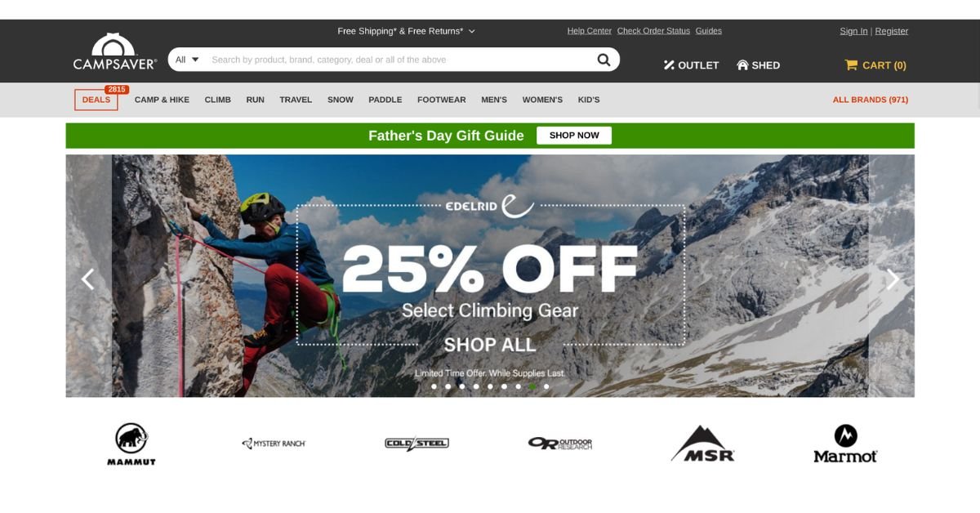This screenshot has width=980, height=513.
Task: Open the Camp & Hike menu
Action: point(162,100)
